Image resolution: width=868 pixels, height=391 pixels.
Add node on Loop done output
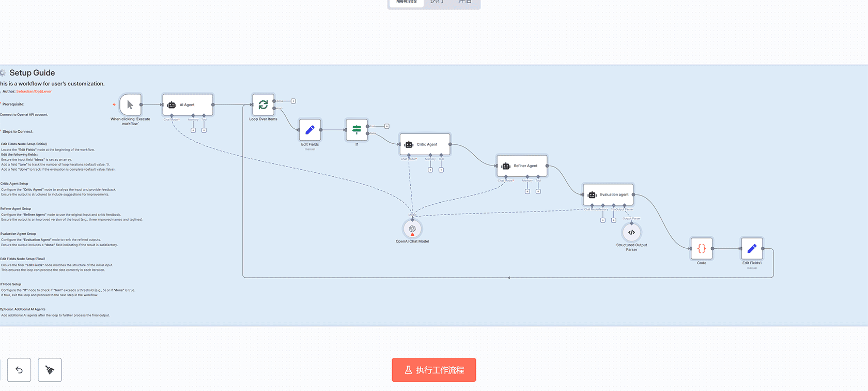pos(293,101)
